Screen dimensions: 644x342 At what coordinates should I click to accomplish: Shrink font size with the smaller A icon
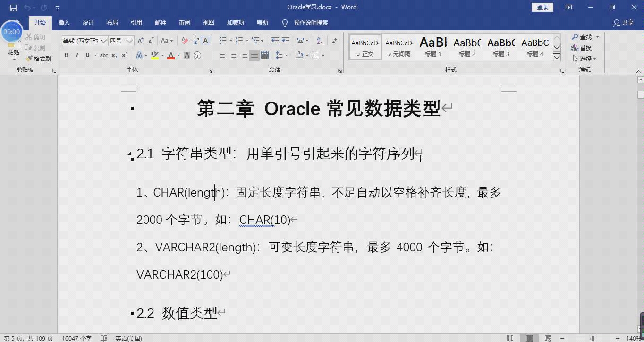point(151,41)
